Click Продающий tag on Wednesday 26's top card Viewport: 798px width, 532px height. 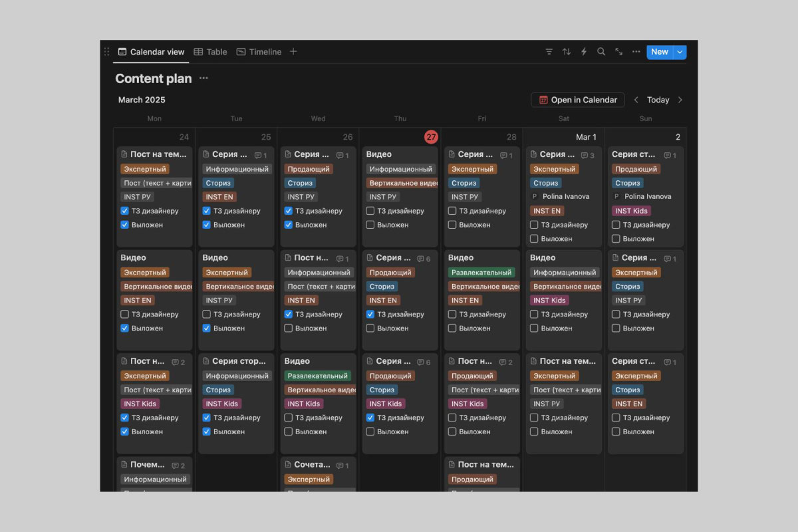pyautogui.click(x=309, y=170)
